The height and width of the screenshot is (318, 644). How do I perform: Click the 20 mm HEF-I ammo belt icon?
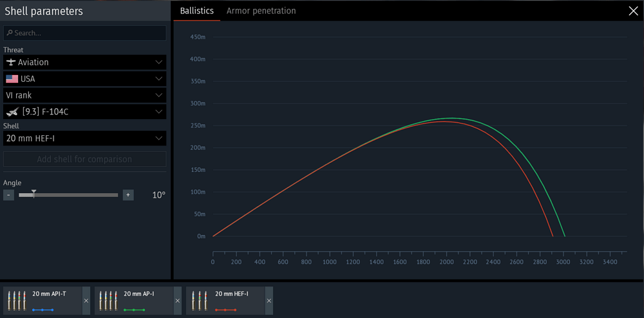pyautogui.click(x=201, y=300)
